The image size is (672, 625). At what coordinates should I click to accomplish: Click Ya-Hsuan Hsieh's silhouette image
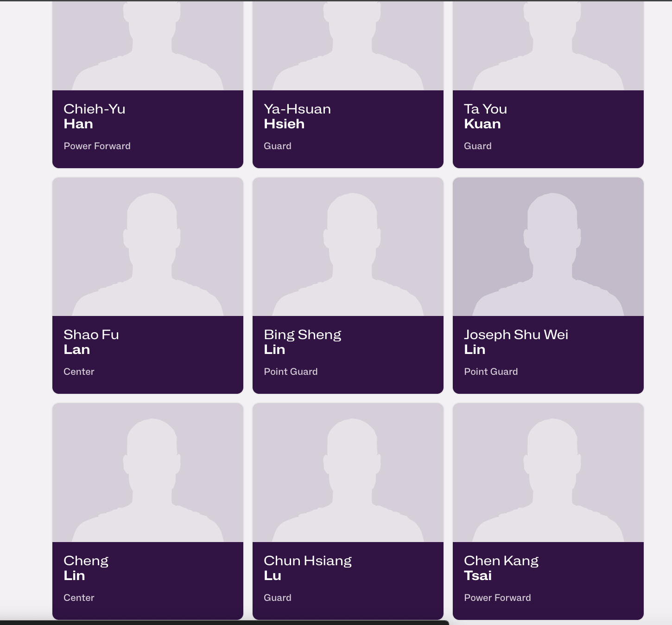(348, 45)
